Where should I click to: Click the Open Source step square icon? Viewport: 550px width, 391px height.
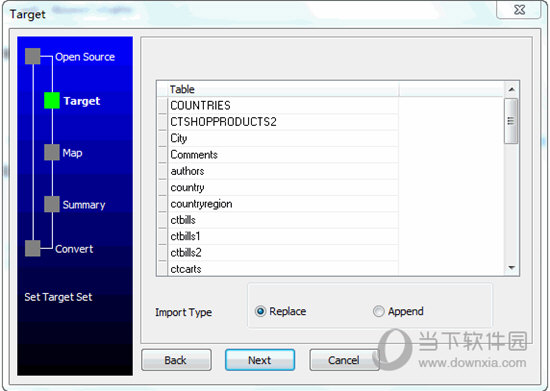click(x=33, y=56)
